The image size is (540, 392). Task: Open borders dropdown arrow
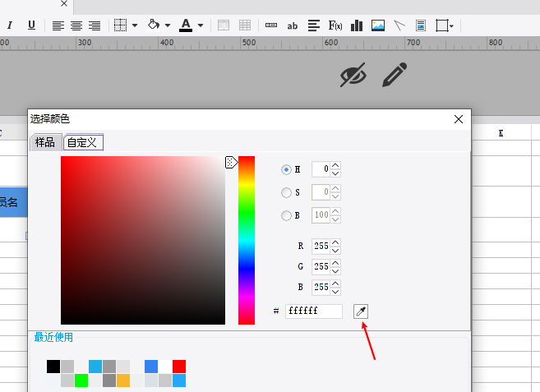135,25
